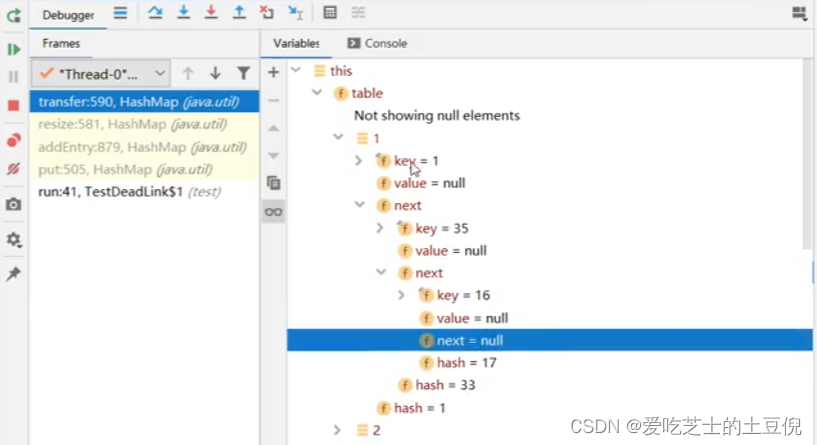Toggle show watches glasses icon

pyautogui.click(x=274, y=212)
